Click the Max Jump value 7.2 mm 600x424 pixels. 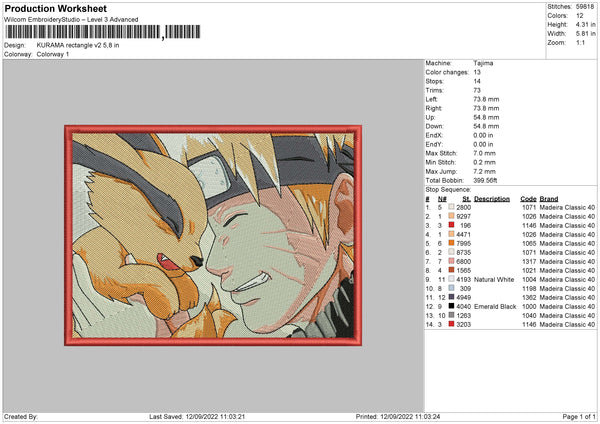(484, 171)
